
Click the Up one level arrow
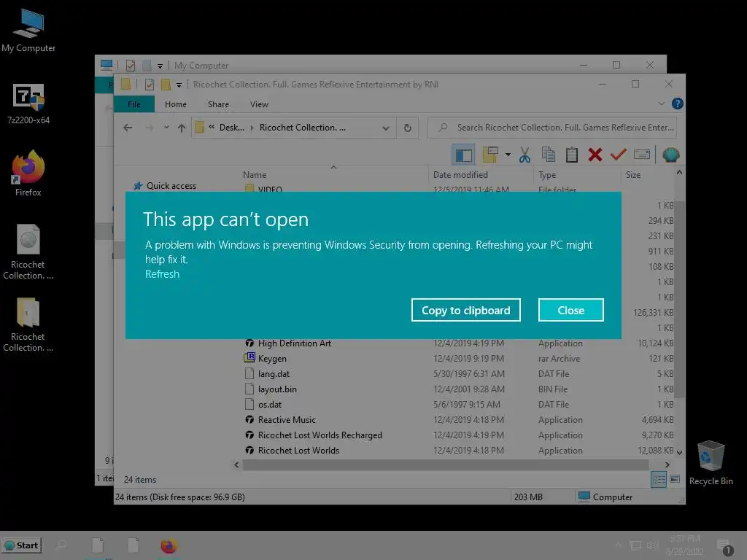(182, 128)
